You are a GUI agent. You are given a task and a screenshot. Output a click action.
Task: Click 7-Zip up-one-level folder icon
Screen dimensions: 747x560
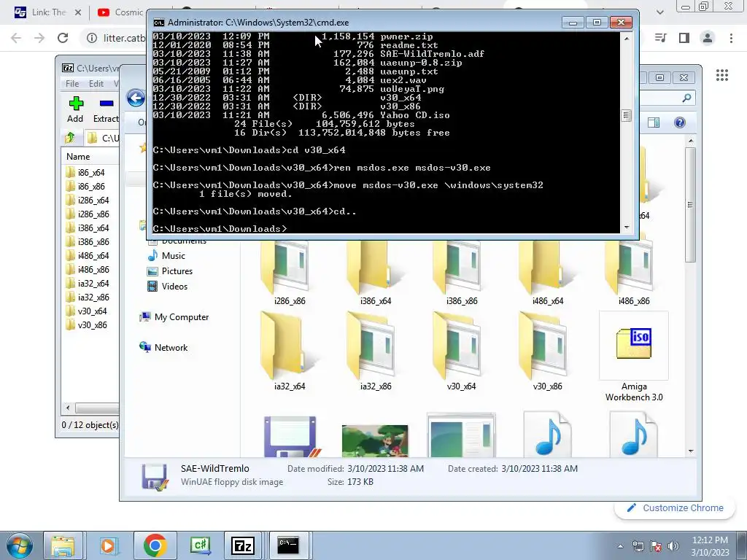[x=70, y=138]
